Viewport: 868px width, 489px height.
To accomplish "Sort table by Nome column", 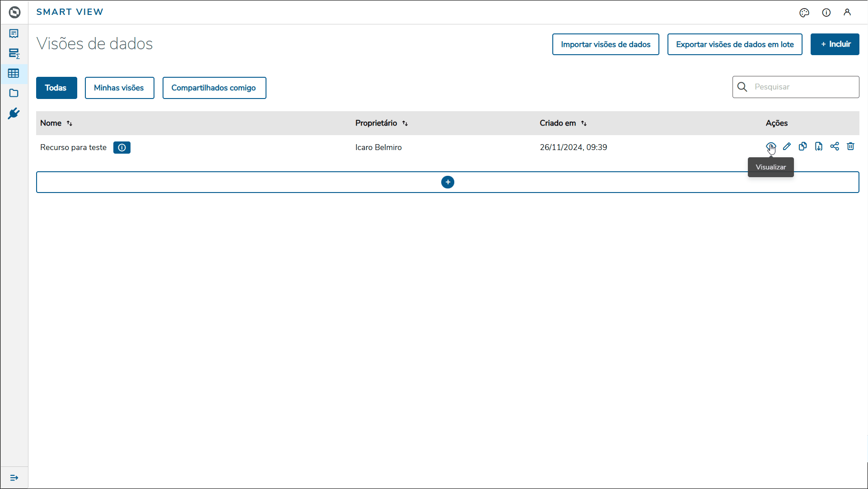I will [x=70, y=123].
